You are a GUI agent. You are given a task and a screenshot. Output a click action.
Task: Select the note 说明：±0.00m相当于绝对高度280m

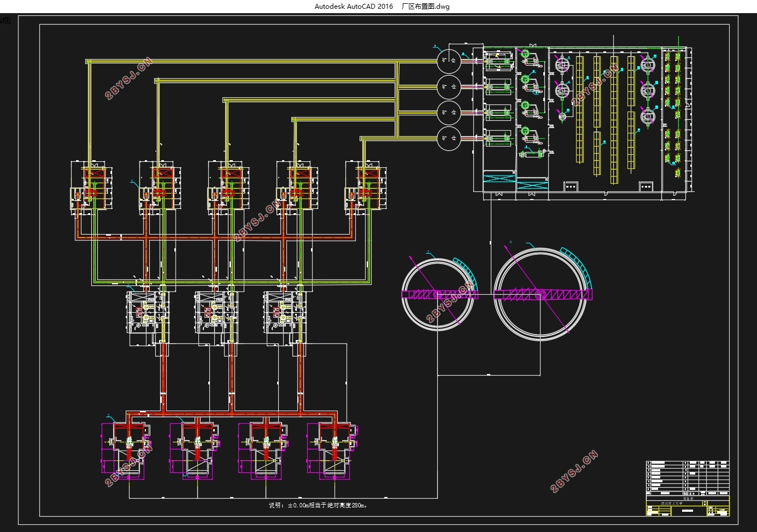(318, 505)
